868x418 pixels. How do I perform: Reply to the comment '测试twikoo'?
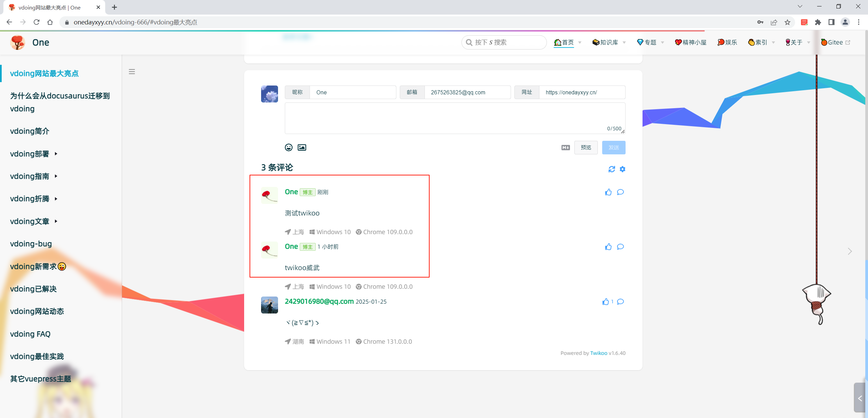(x=620, y=192)
